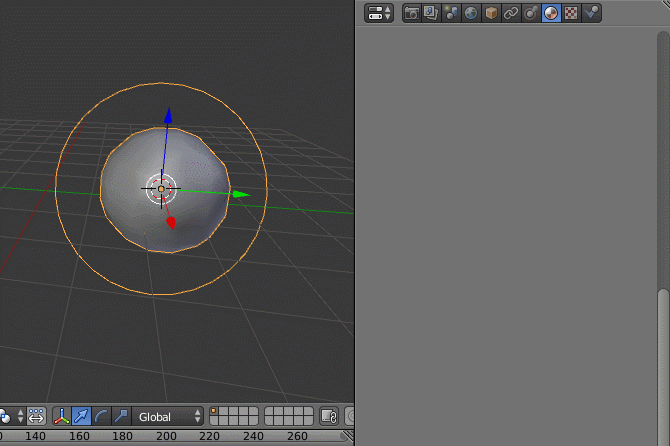The height and width of the screenshot is (446, 670).
Task: Enable the Scale manipulator
Action: point(121,416)
